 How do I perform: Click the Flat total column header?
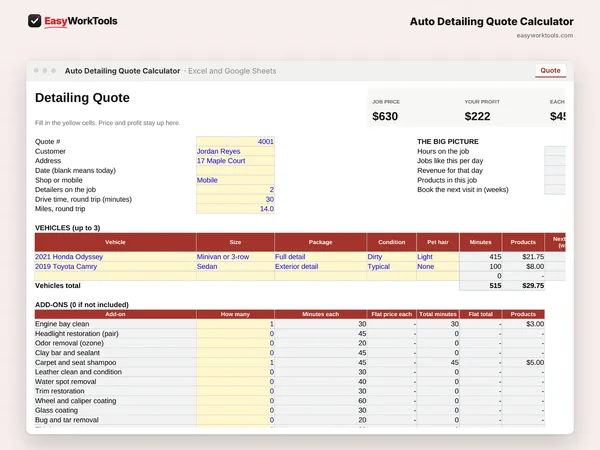[481, 314]
